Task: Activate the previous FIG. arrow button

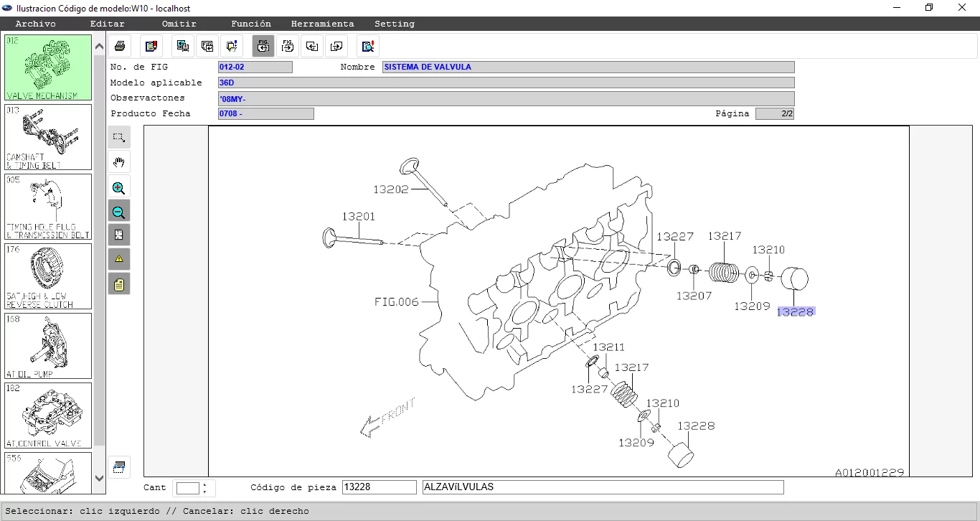Action: point(263,47)
